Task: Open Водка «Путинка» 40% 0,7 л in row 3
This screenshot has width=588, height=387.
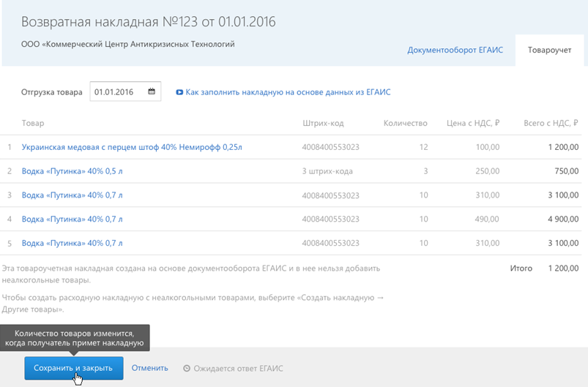Action: pyautogui.click(x=72, y=195)
